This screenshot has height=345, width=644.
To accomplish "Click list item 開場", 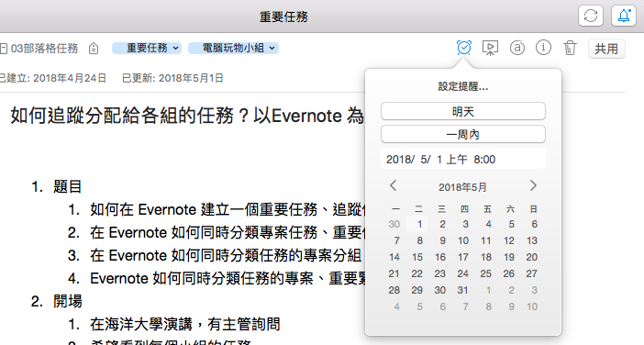I will [67, 302].
